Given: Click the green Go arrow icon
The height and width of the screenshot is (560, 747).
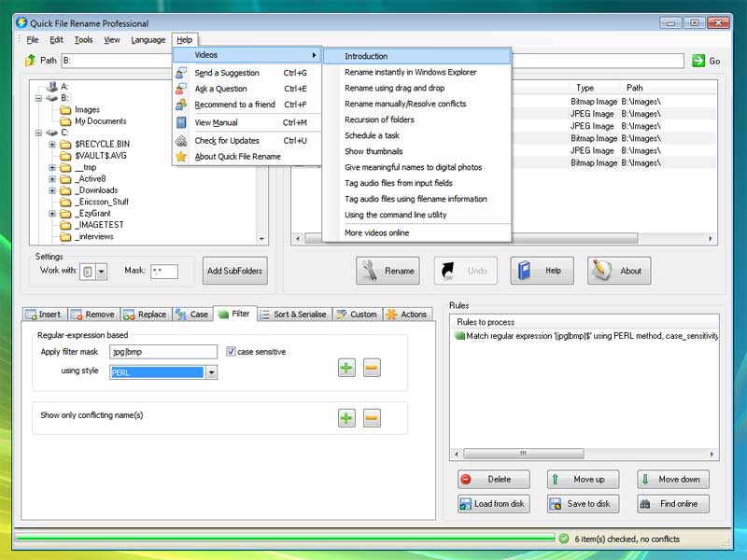Looking at the screenshot, I should [698, 61].
